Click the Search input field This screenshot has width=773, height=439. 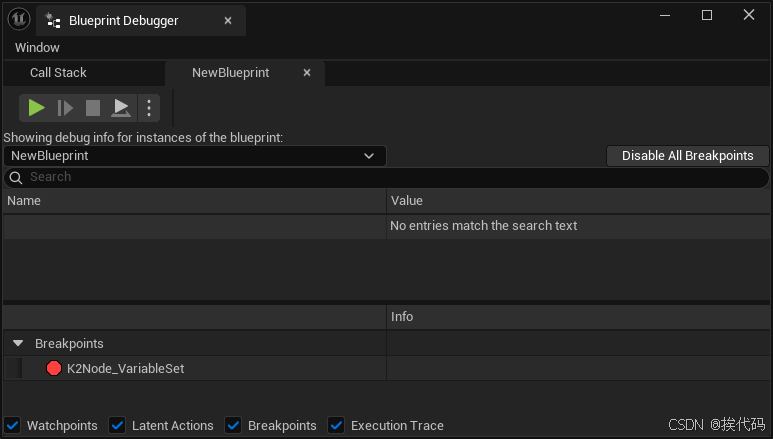point(386,177)
